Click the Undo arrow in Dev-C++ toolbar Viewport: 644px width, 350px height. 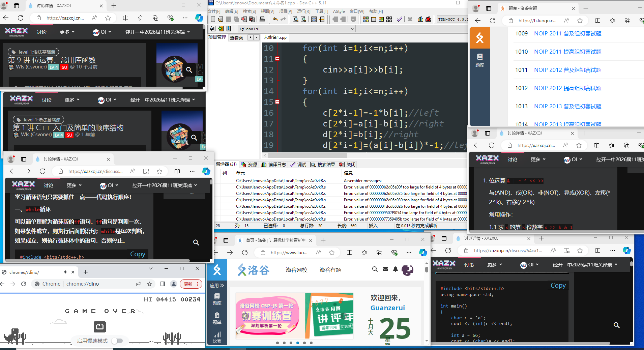coord(275,19)
